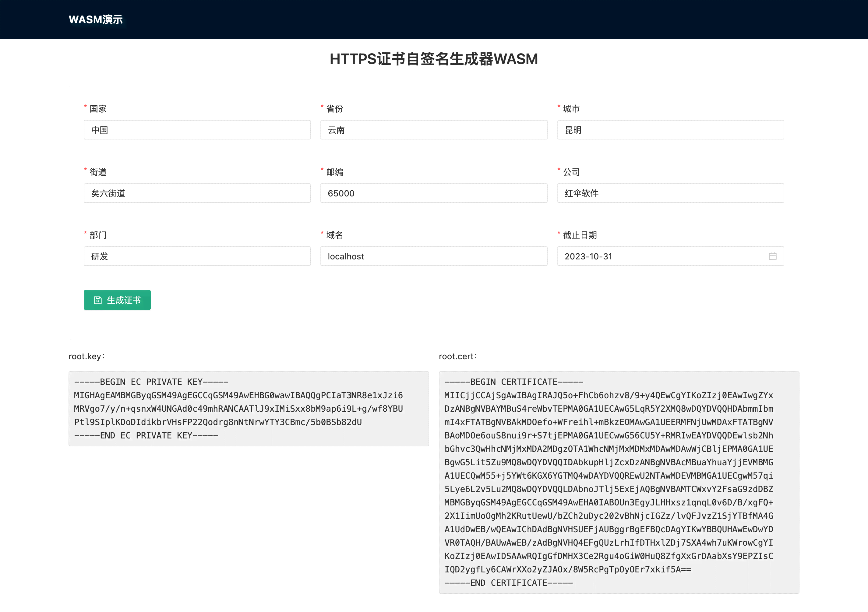This screenshot has height=612, width=868.
Task: Focus the 城市 input containing 昆明
Action: coord(670,130)
